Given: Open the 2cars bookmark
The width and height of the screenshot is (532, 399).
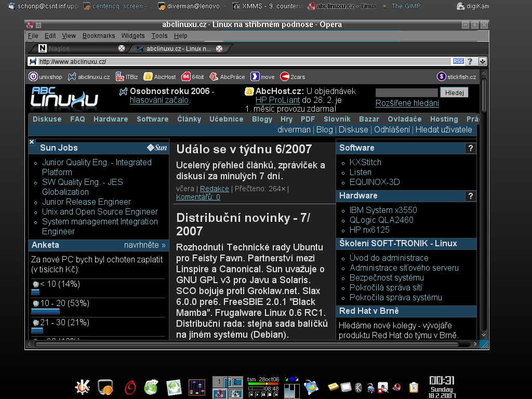Looking at the screenshot, I should [292, 77].
